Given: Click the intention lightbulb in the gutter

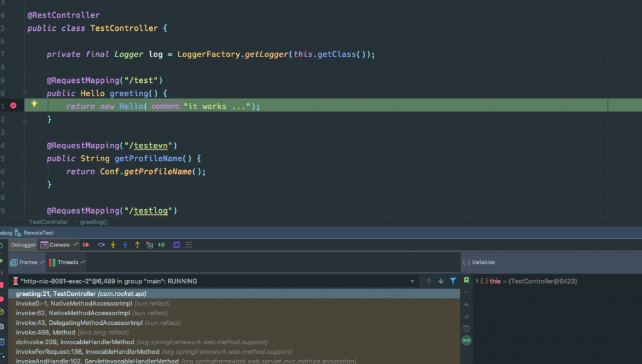Looking at the screenshot, I should click(34, 104).
